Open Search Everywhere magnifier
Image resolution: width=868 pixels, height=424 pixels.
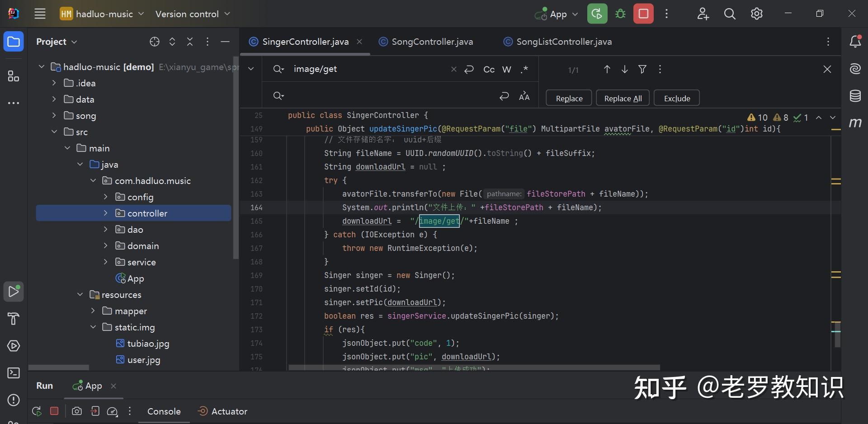point(729,14)
